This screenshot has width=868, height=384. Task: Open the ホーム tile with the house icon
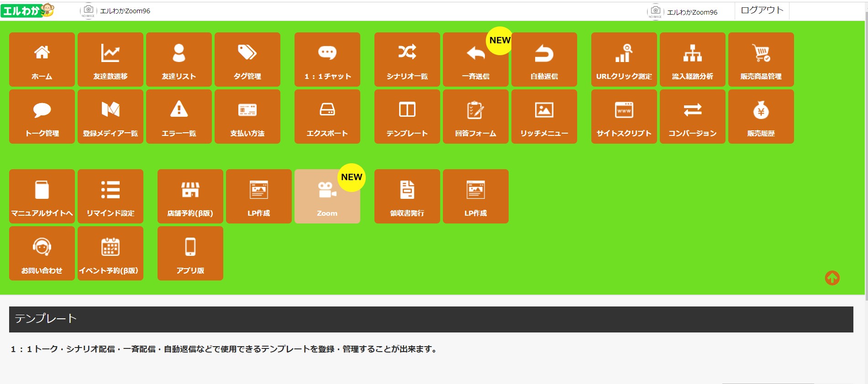coord(42,59)
